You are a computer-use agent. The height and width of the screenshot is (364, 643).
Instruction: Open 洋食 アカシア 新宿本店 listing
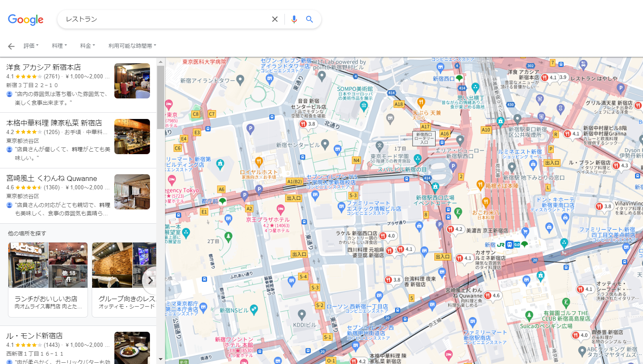click(x=78, y=85)
